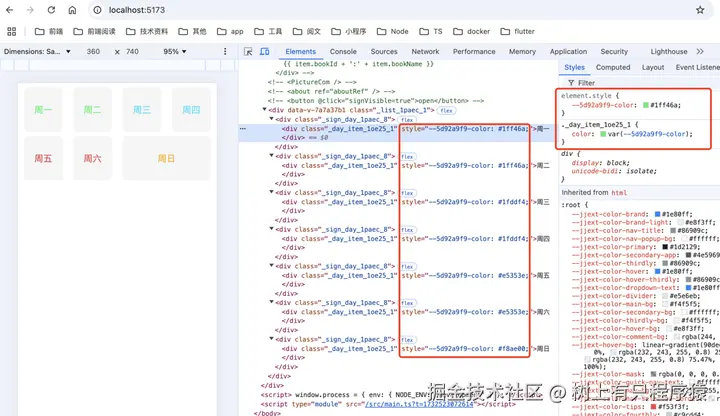The image size is (720, 416).
Task: Open color swatch for --jjext-color-primary #1d2129
Action: coord(665,247)
